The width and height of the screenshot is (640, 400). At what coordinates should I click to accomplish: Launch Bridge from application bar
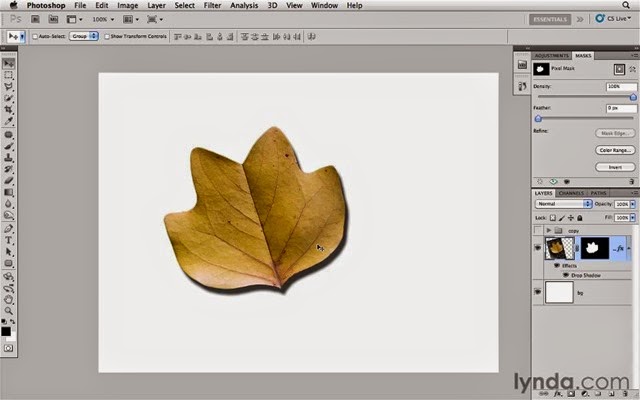[36, 19]
